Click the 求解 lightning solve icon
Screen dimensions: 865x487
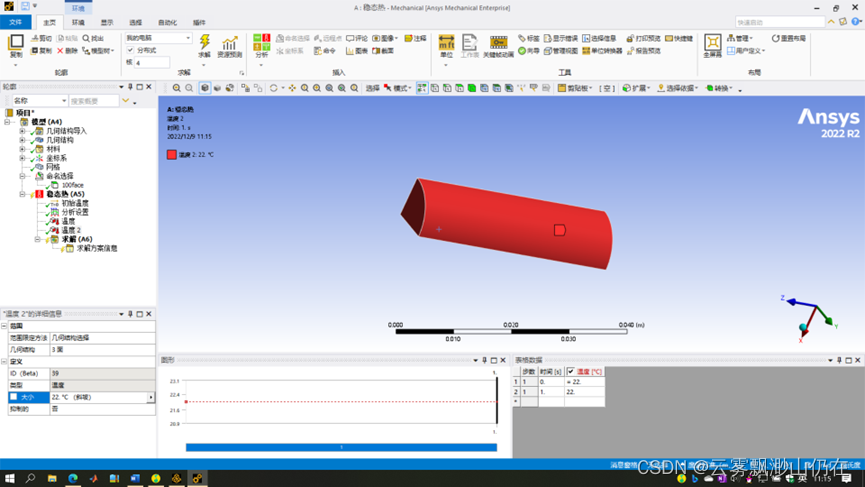point(205,42)
